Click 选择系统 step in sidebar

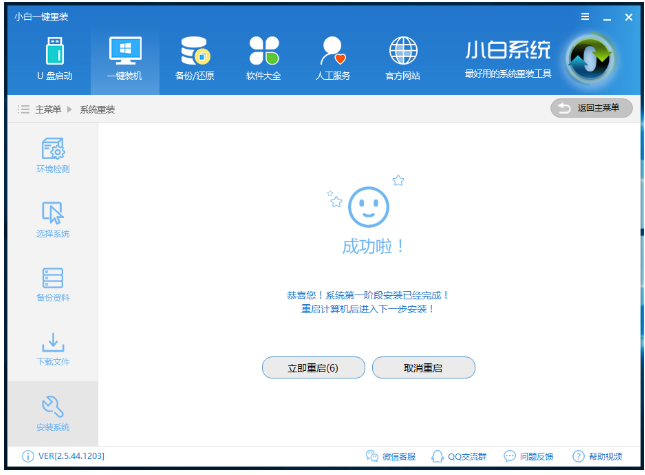click(53, 220)
